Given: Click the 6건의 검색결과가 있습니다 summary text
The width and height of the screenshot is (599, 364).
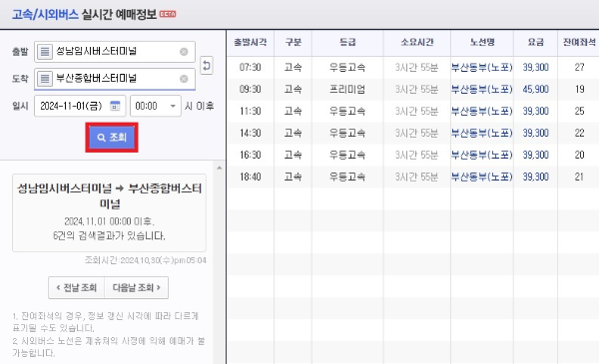Looking at the screenshot, I should click(x=109, y=235).
